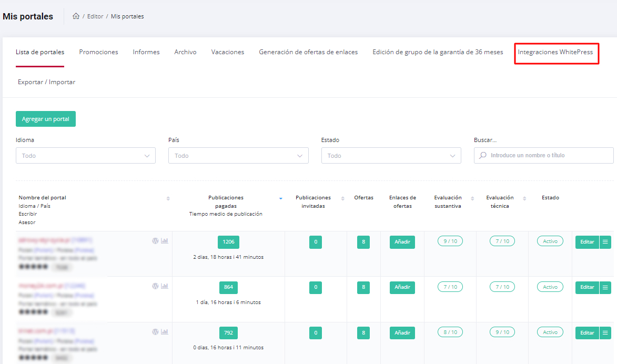Click Mis portales breadcrumb link

127,16
